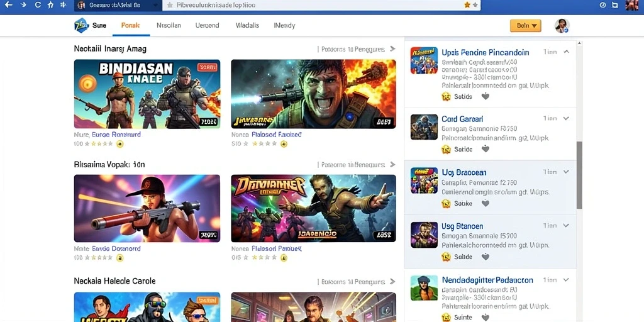Toggle the heart favorite on Uoj Braooean

point(486,203)
